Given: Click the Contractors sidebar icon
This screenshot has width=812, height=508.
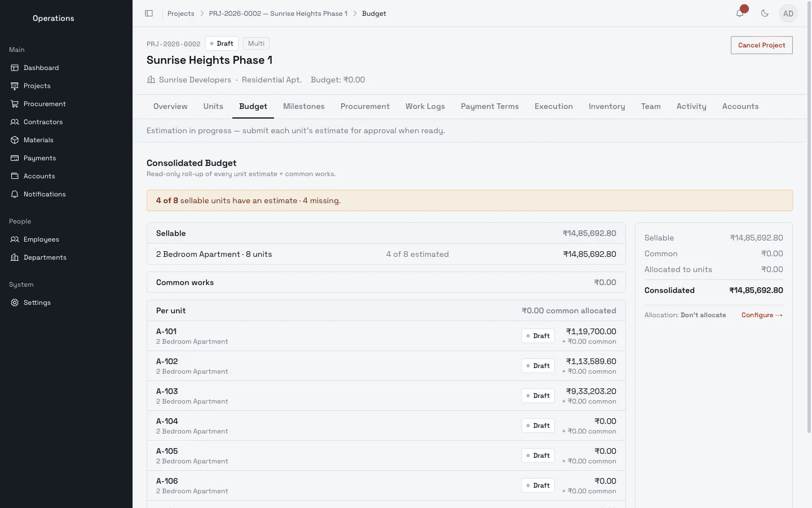Looking at the screenshot, I should pos(15,122).
